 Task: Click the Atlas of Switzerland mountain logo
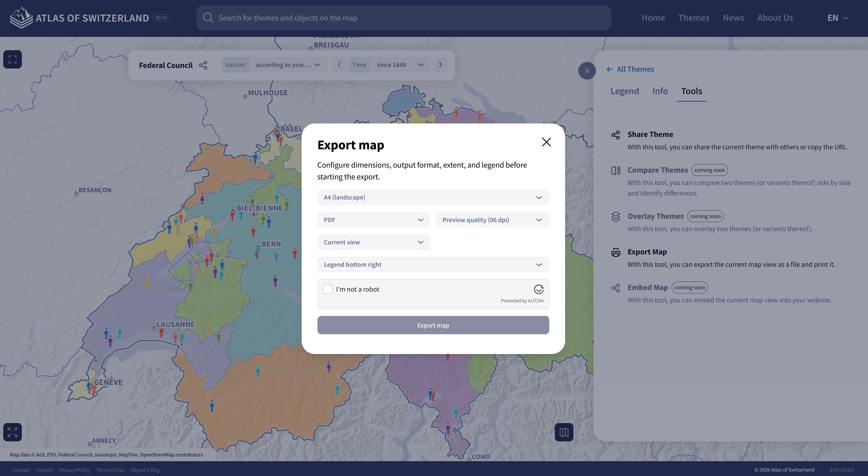21,18
